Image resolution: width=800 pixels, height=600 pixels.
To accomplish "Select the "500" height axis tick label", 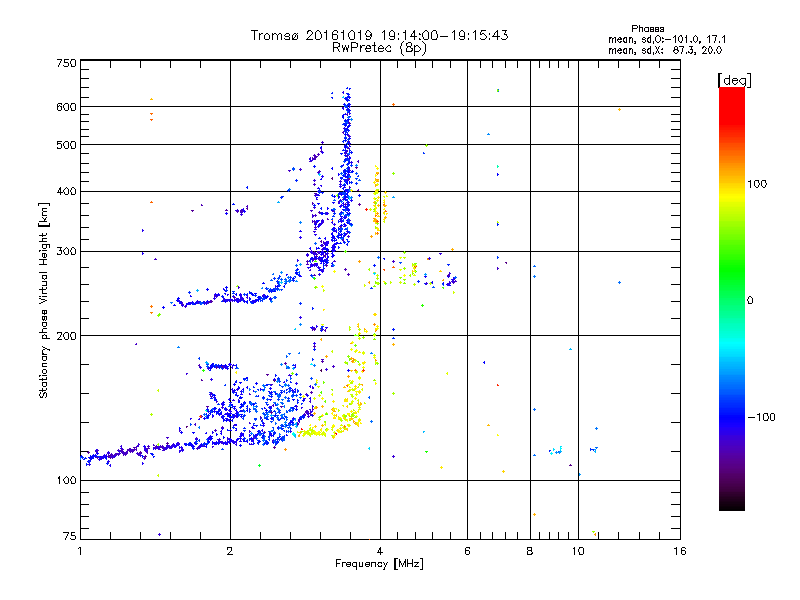I will pos(66,145).
